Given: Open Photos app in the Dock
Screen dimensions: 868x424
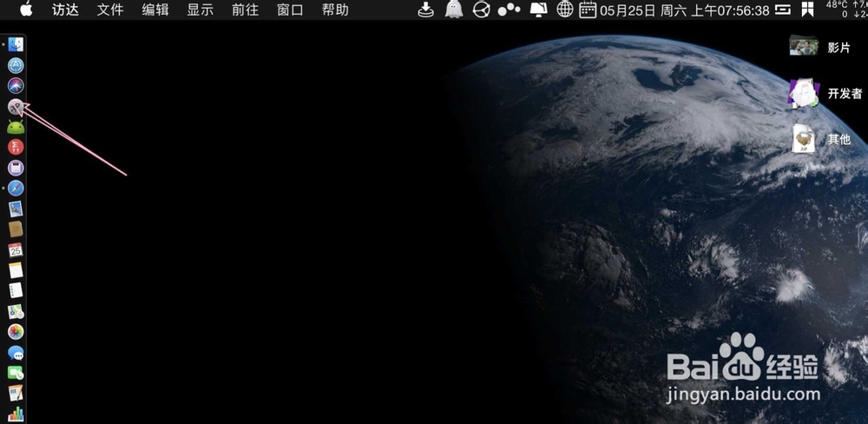Looking at the screenshot, I should click(x=16, y=332).
